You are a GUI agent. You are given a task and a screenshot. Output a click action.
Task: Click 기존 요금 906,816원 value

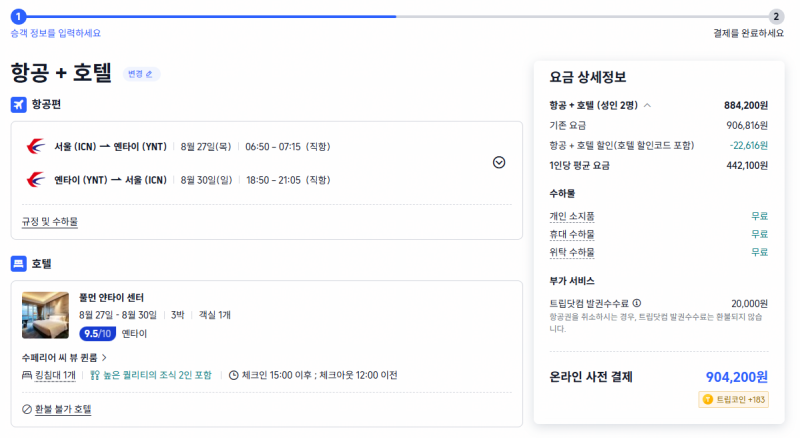tap(747, 125)
